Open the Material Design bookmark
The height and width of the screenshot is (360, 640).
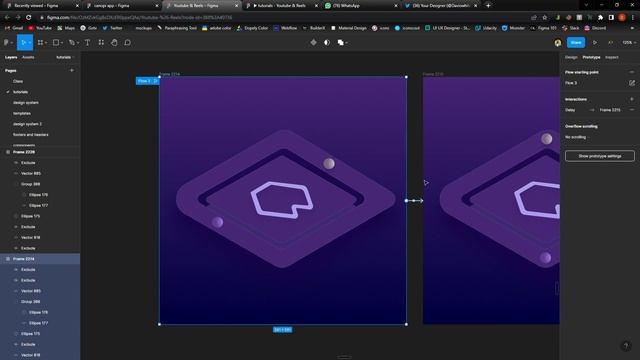click(x=349, y=28)
